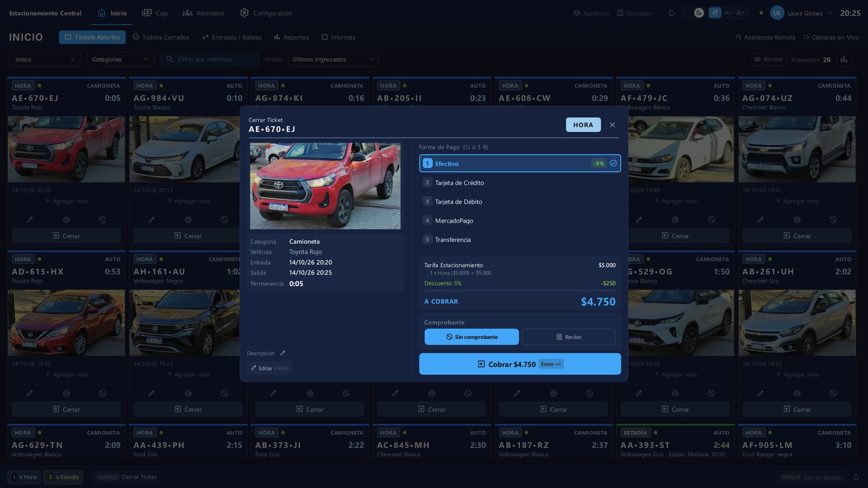Open Informes view
868x488 pixels.
(x=339, y=37)
